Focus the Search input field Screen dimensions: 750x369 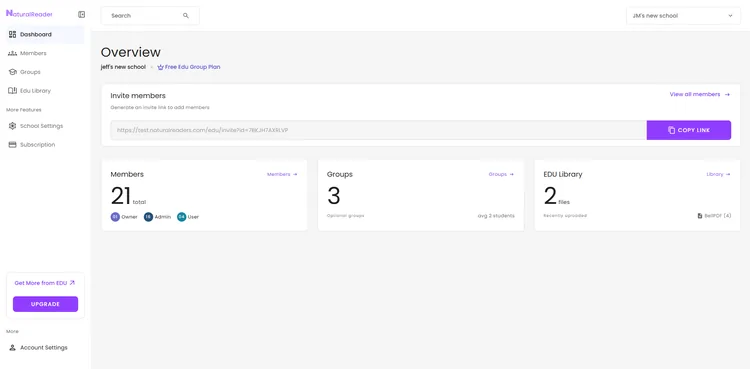point(150,16)
